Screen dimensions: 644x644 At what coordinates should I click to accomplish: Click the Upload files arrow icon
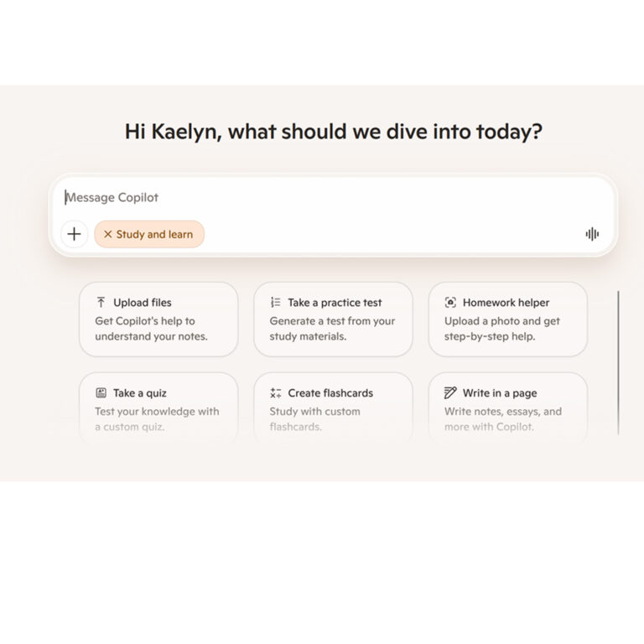[101, 303]
